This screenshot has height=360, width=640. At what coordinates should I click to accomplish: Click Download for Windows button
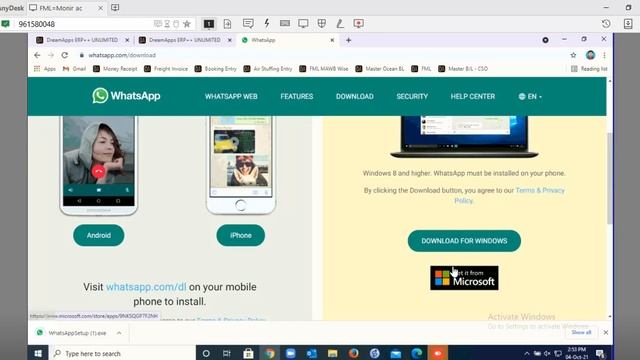[x=464, y=241]
